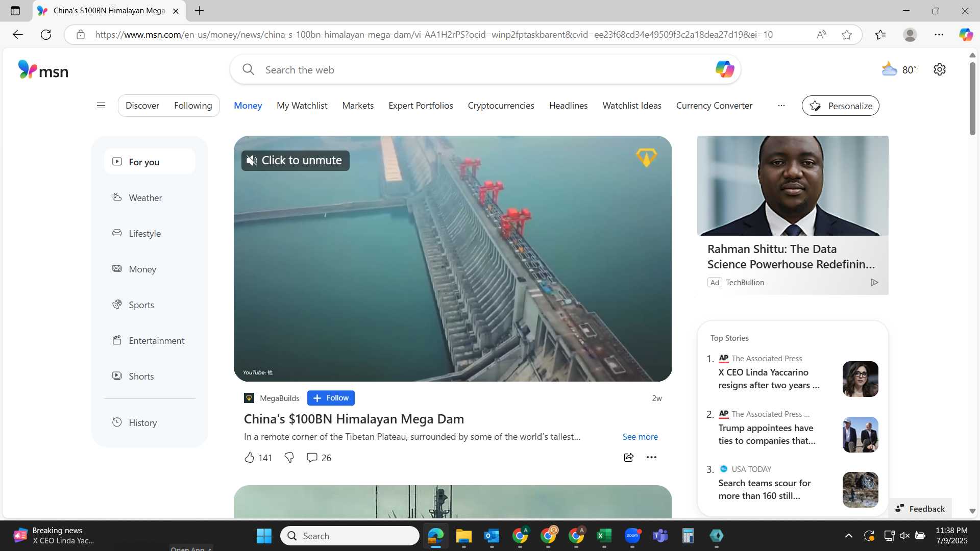Viewport: 980px width, 551px height.
Task: Open Copilot sidebar in Edge
Action: (965, 35)
